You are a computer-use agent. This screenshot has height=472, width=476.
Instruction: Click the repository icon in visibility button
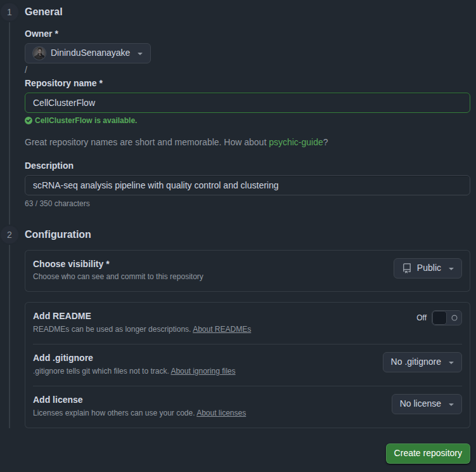[x=407, y=268]
